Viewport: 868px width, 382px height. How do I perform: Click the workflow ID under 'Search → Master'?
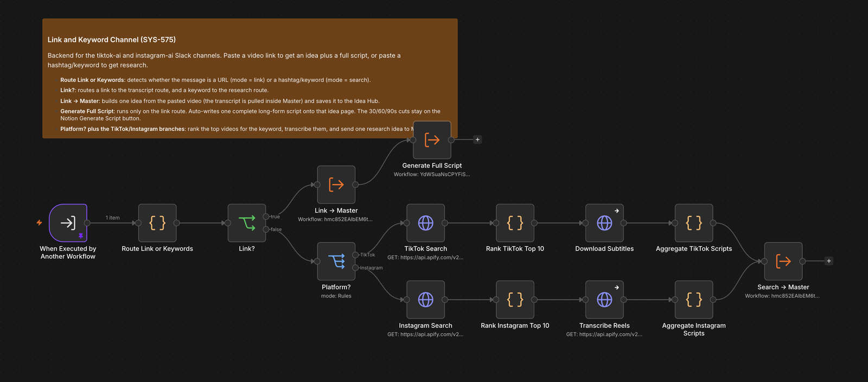(782, 296)
